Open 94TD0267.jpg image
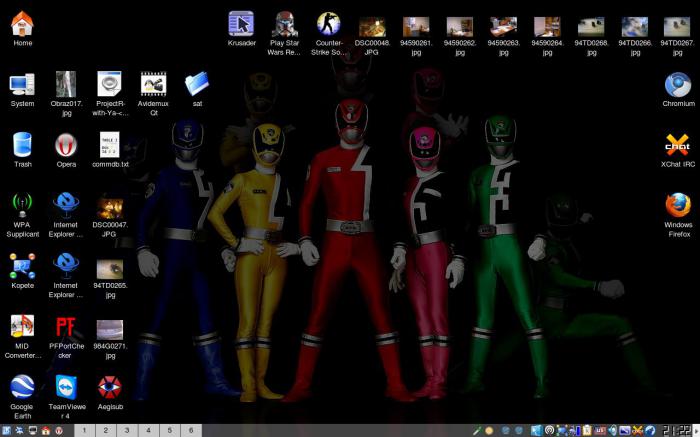The image size is (700, 437). point(677,36)
